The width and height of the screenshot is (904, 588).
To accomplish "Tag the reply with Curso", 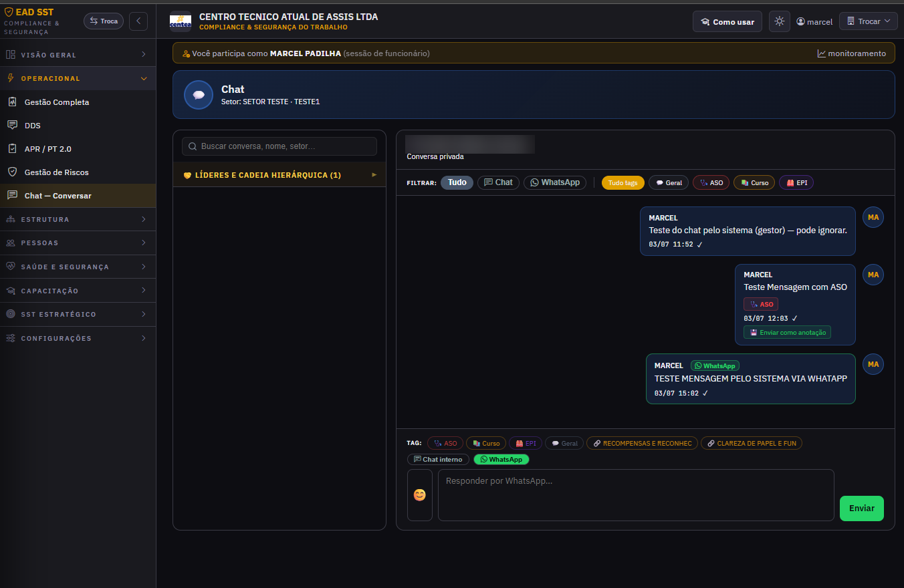I will pyautogui.click(x=486, y=443).
